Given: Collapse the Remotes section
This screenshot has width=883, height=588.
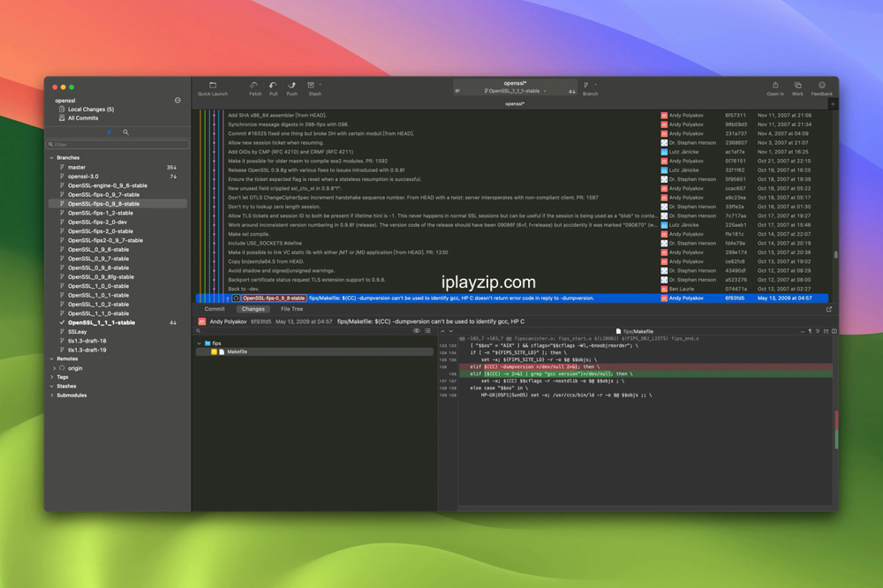Looking at the screenshot, I should 52,358.
